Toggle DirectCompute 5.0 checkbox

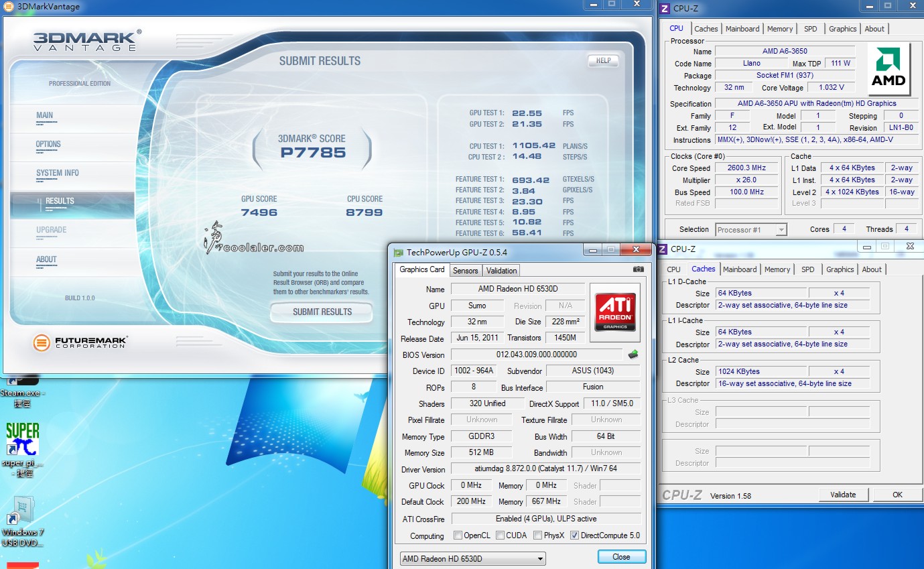[574, 535]
